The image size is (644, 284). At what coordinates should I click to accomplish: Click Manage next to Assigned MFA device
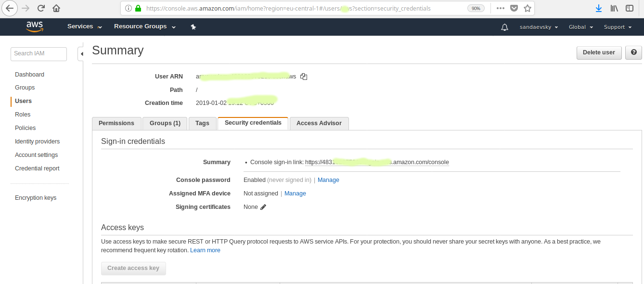point(295,194)
